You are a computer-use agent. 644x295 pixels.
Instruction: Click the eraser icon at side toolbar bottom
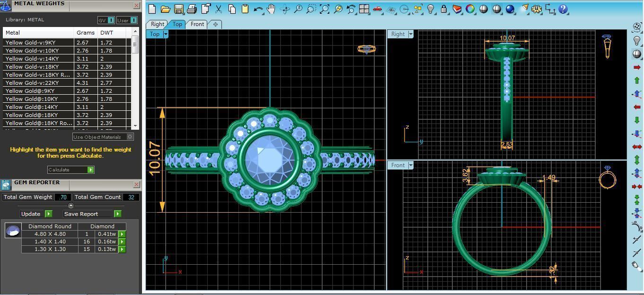click(x=637, y=266)
